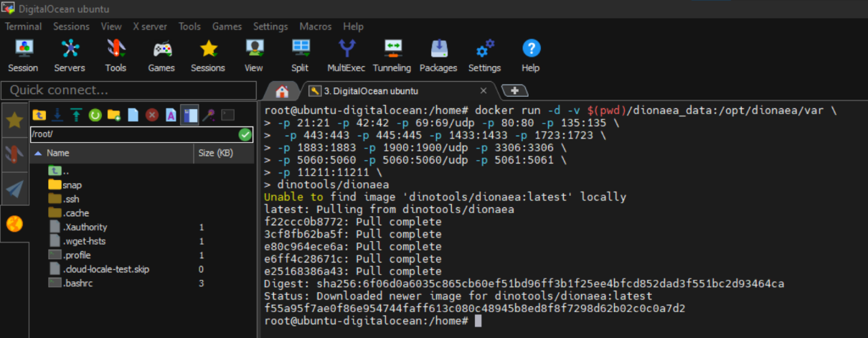
Task: Create a new folder in SFTP panel
Action: coord(113,115)
